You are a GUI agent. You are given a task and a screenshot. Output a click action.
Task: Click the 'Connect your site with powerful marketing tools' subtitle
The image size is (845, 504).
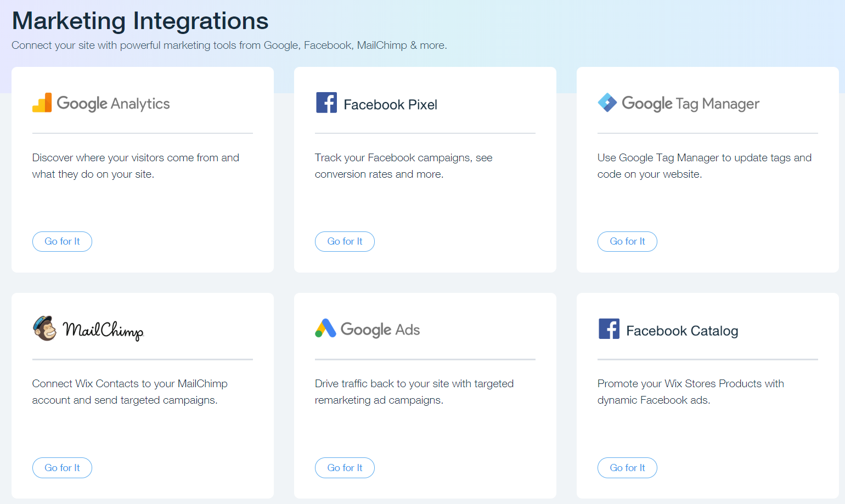(x=229, y=46)
